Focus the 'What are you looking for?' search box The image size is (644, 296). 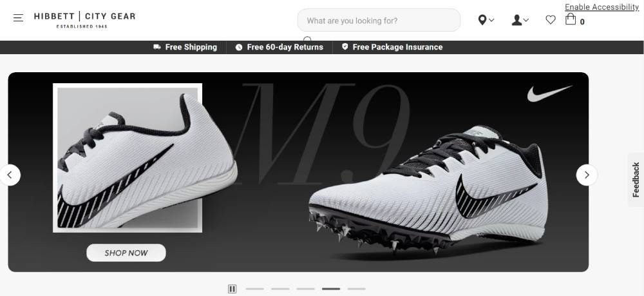[x=379, y=20]
